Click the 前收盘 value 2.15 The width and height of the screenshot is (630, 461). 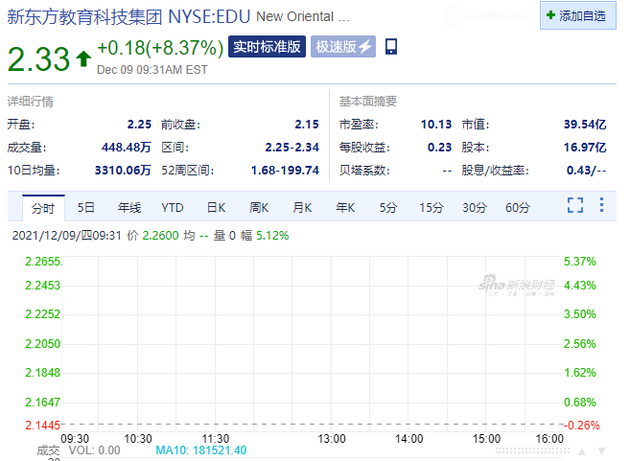[307, 125]
